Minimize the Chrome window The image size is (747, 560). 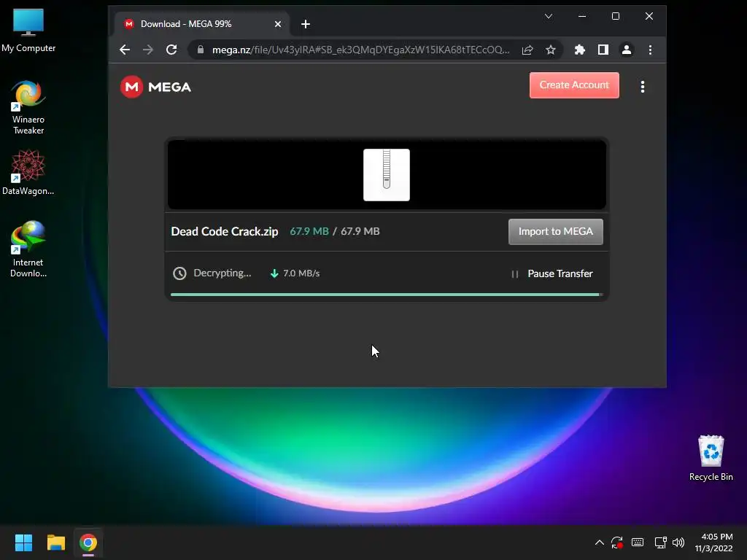581,16
